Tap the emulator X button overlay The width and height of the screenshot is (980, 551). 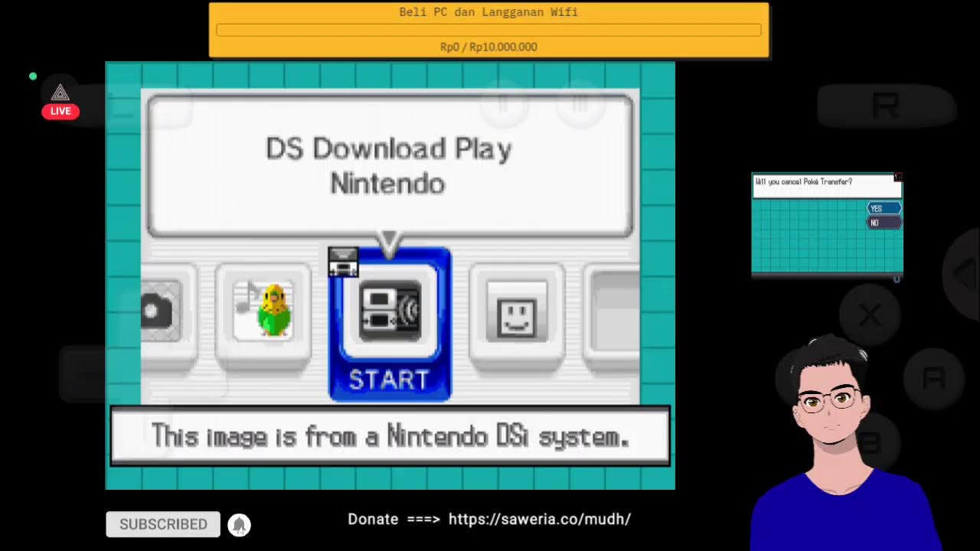coord(869,315)
